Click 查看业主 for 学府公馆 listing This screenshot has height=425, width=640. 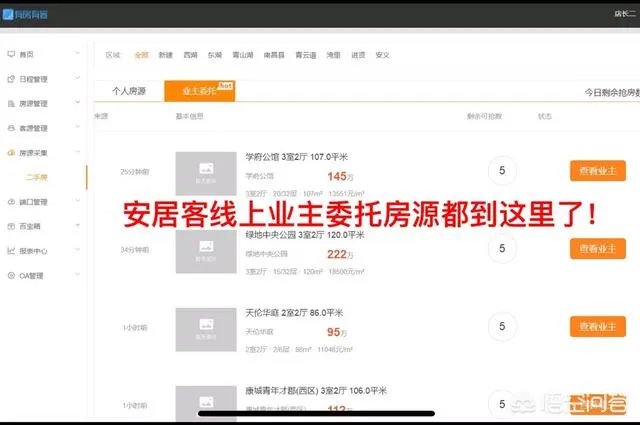598,171
